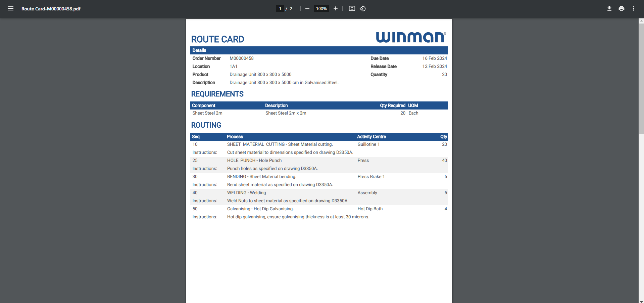Viewport: 644px width, 303px height.
Task: Rotate the PDF counterclockwise
Action: pyautogui.click(x=362, y=8)
